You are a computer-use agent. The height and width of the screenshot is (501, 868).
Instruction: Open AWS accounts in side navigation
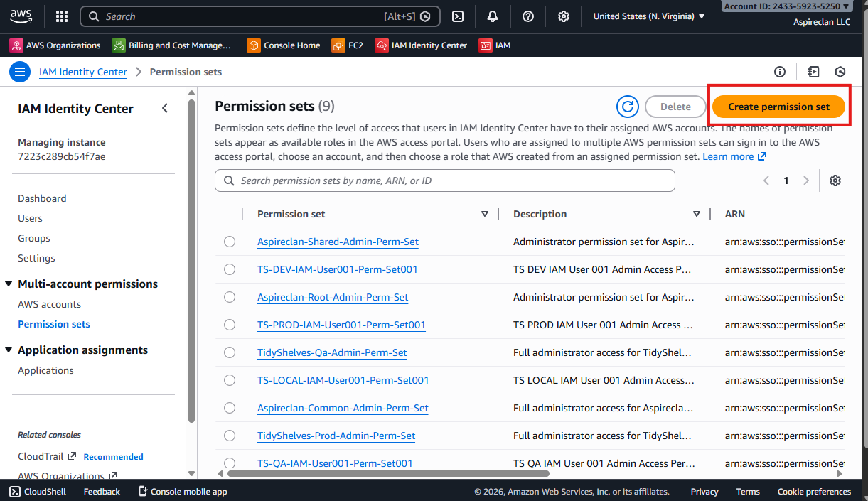click(49, 304)
